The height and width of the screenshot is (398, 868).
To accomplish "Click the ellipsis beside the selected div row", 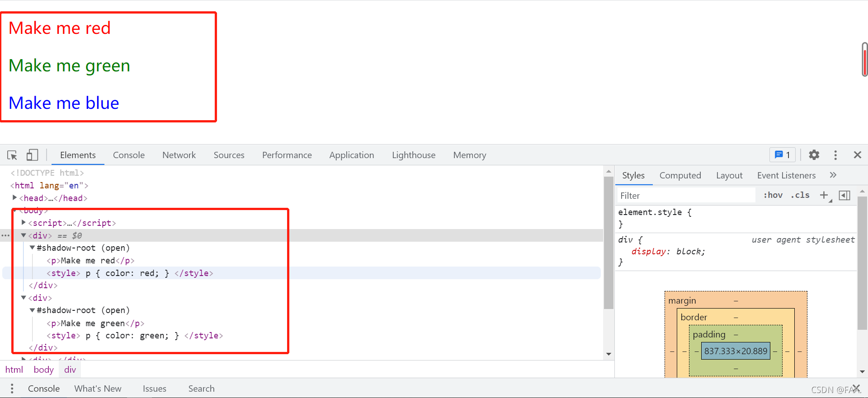I will (x=5, y=235).
